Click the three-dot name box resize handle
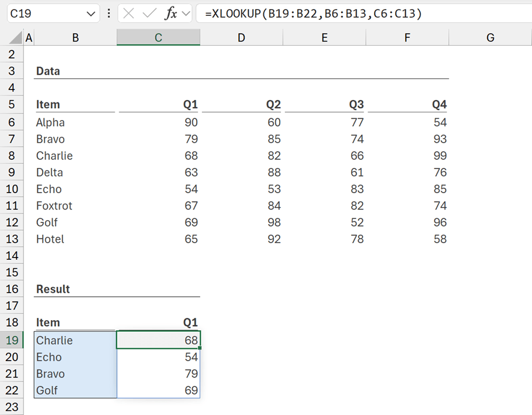This screenshot has height=415, width=532. pyautogui.click(x=109, y=13)
